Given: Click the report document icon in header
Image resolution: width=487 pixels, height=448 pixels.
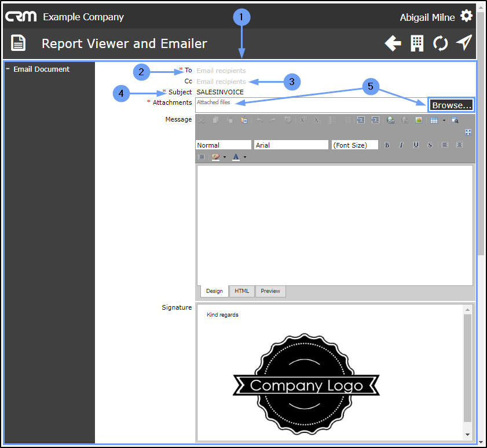Looking at the screenshot, I should tap(19, 43).
